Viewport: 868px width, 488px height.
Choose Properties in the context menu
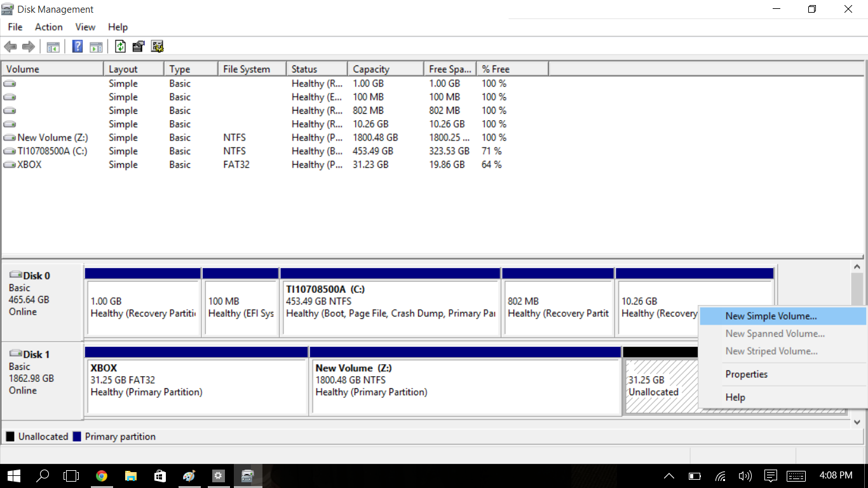click(x=783, y=374)
